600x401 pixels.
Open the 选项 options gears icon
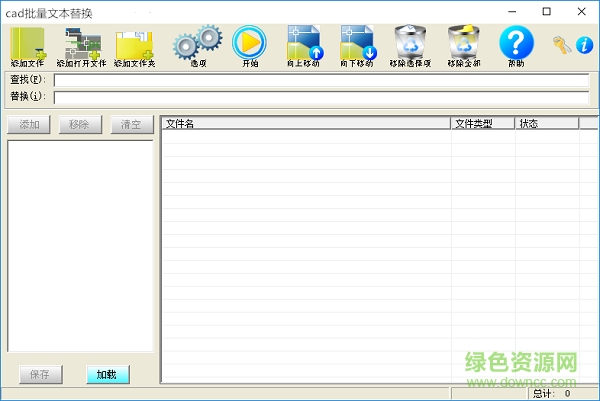(x=198, y=47)
